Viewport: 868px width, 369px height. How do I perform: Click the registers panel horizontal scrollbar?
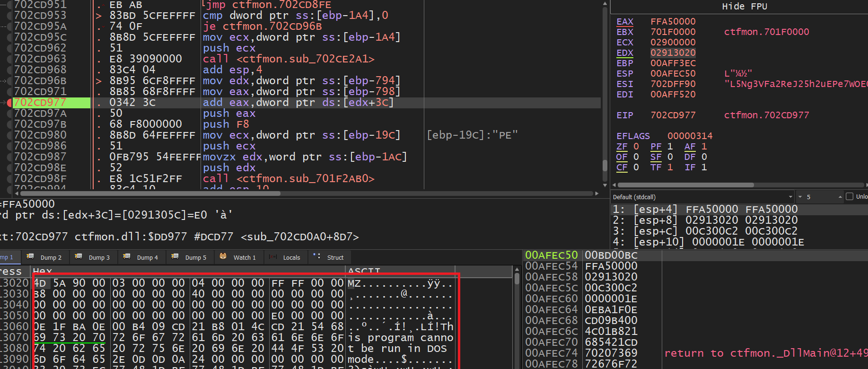(686, 185)
